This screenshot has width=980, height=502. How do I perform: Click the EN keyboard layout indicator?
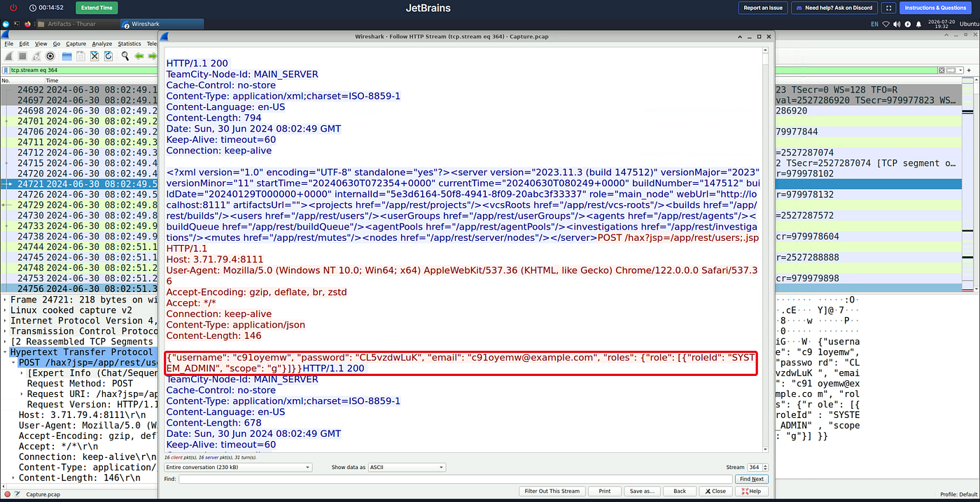click(x=874, y=24)
